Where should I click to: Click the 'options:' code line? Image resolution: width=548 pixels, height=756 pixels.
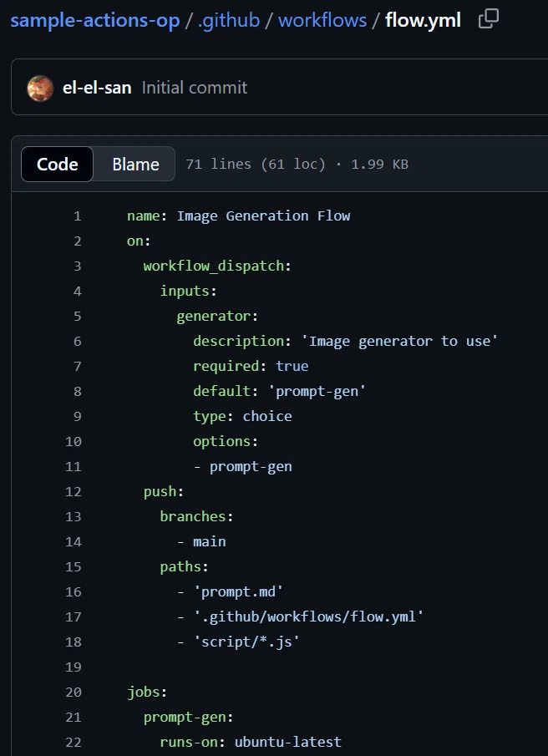226,442
